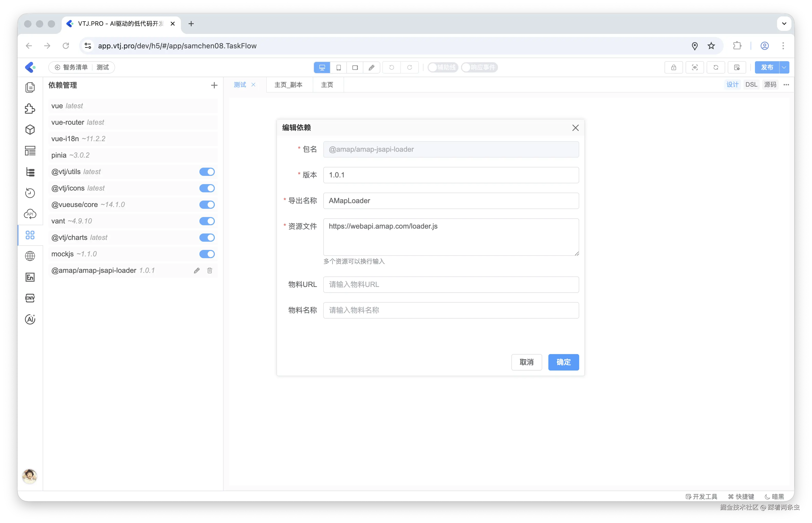Click the 物料URL input field

pyautogui.click(x=451, y=285)
